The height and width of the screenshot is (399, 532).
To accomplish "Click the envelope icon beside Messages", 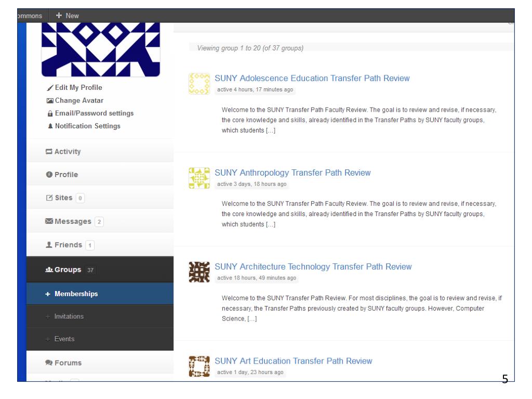I will tap(49, 221).
